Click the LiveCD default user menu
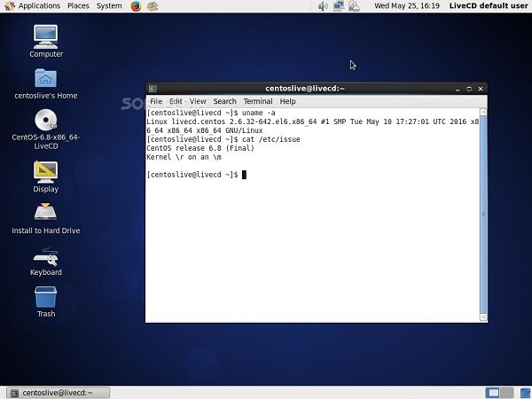 click(x=489, y=6)
